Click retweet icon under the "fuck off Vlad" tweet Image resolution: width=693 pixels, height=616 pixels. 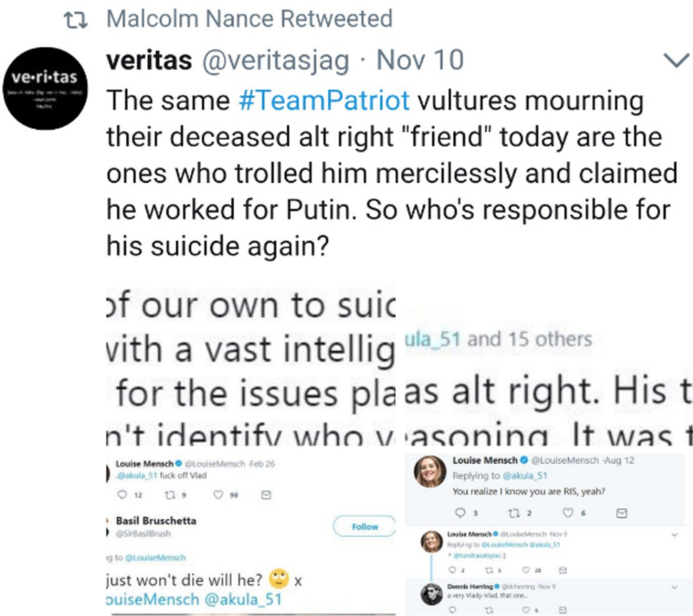click(x=170, y=495)
